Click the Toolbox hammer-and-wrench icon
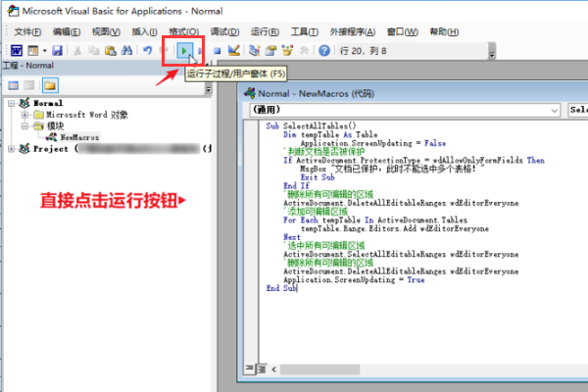Image resolution: width=588 pixels, height=392 pixels. [x=304, y=51]
